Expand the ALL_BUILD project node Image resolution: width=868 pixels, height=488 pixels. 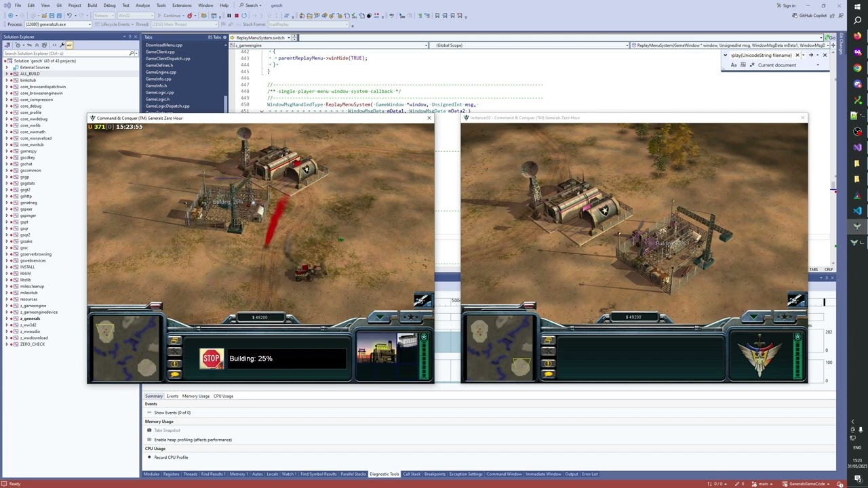tap(7, 74)
